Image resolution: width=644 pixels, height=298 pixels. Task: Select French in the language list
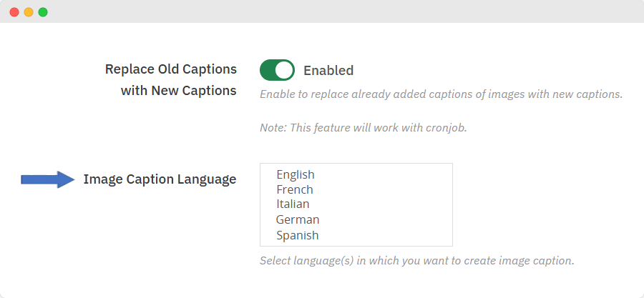pyautogui.click(x=295, y=189)
